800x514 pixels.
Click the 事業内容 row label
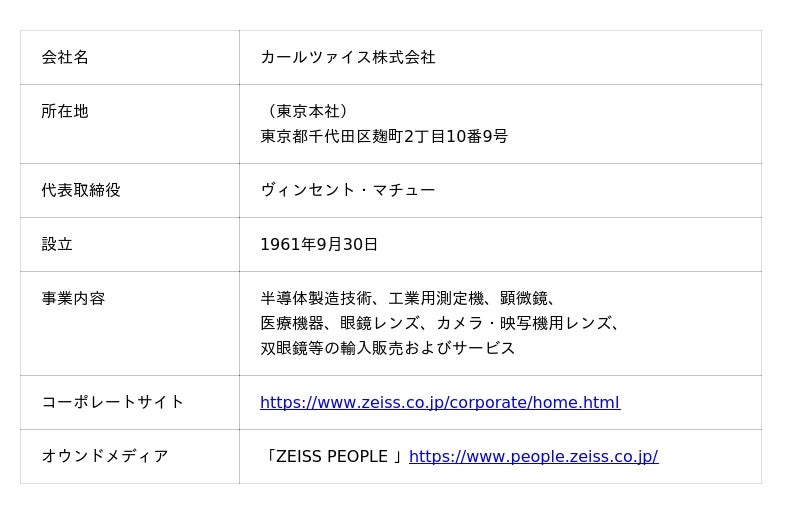[73, 298]
